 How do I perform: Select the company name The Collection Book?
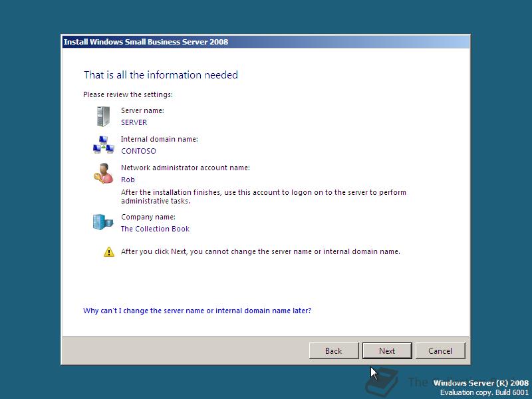(x=155, y=229)
